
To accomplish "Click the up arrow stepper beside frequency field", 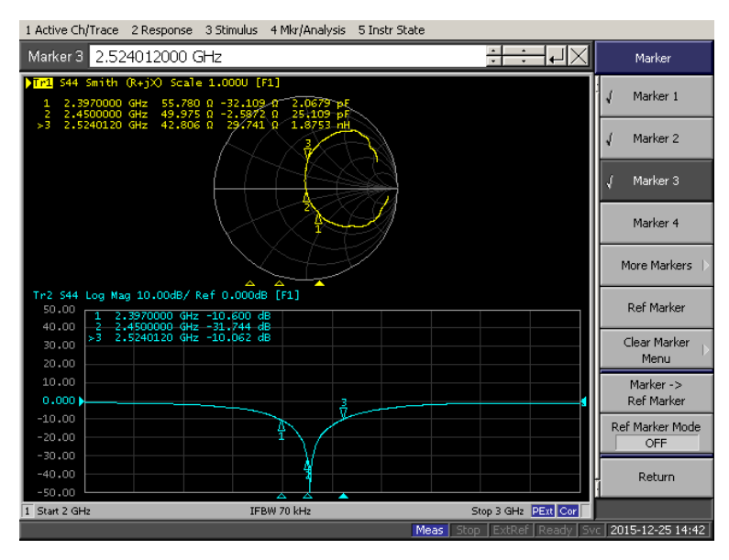I will pyautogui.click(x=493, y=50).
